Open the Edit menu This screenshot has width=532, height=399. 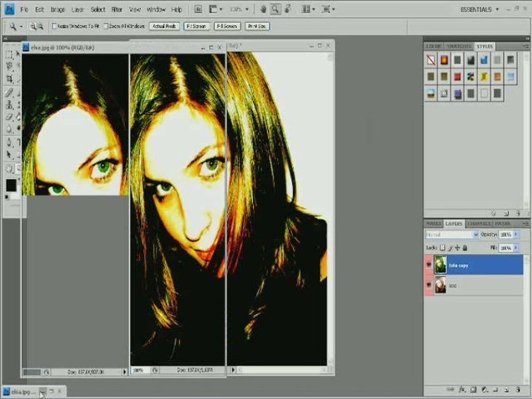(39, 9)
